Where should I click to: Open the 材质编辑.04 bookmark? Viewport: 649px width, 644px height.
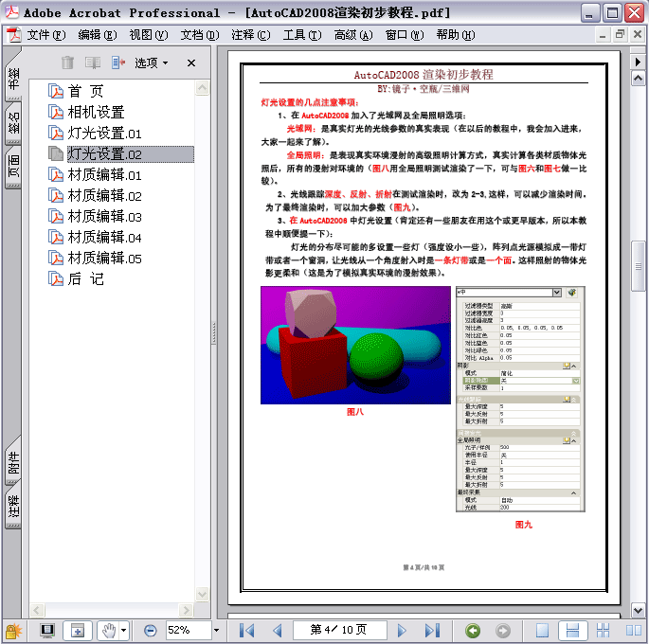(105, 238)
